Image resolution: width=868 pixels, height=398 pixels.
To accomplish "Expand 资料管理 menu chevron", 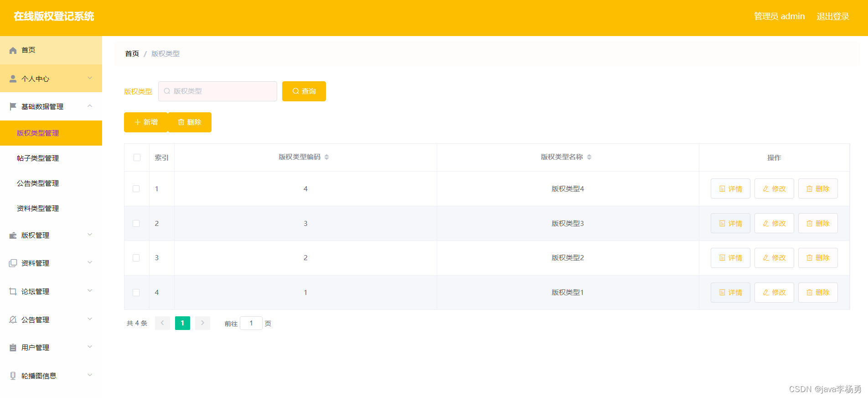I will [x=90, y=262].
